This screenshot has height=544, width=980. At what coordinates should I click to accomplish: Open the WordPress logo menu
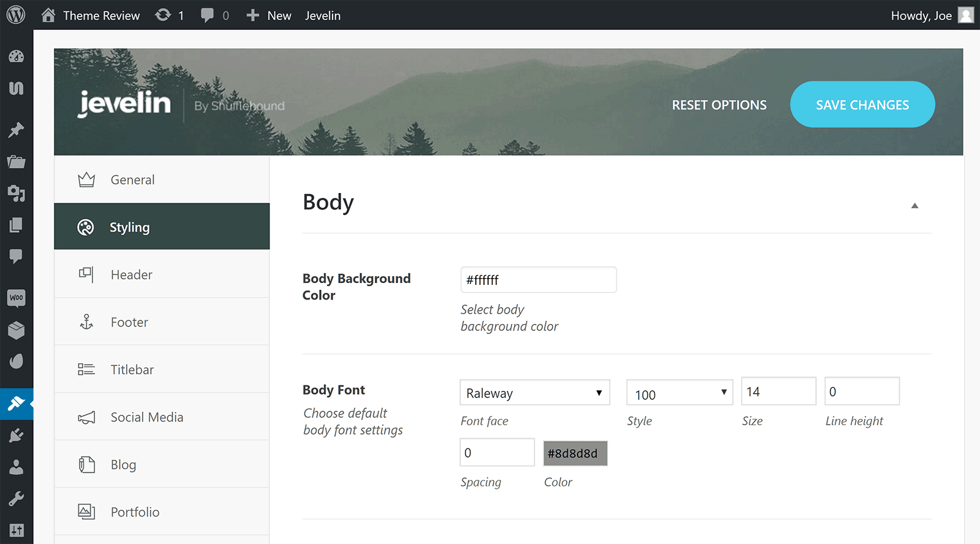16,15
